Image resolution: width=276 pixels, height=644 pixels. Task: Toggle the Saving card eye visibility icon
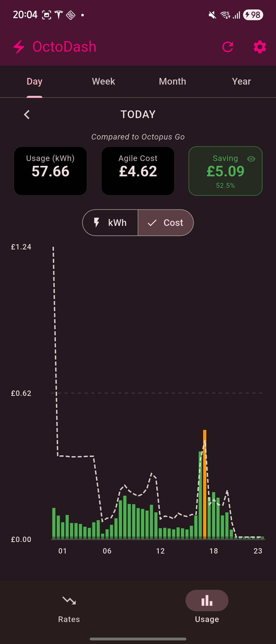(x=251, y=159)
